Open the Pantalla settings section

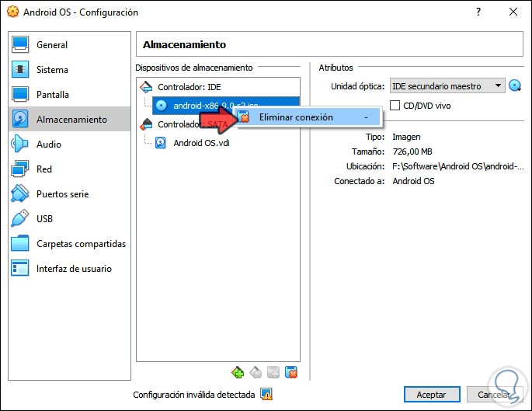pyautogui.click(x=69, y=94)
